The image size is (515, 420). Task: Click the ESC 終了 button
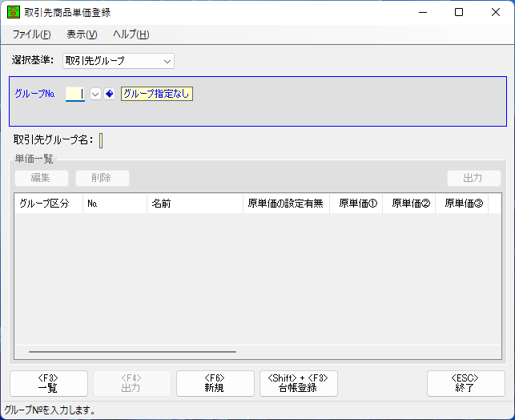tap(465, 383)
